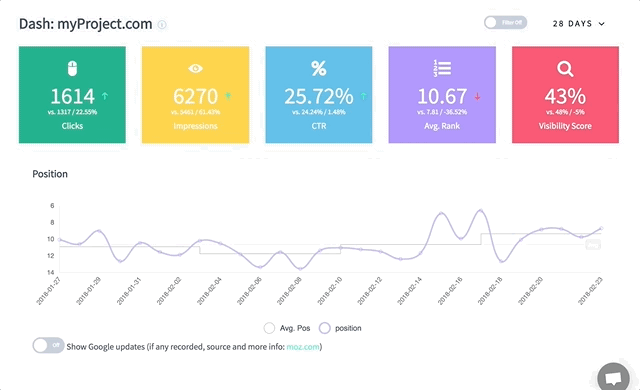Open the chat support bubble

click(x=613, y=378)
